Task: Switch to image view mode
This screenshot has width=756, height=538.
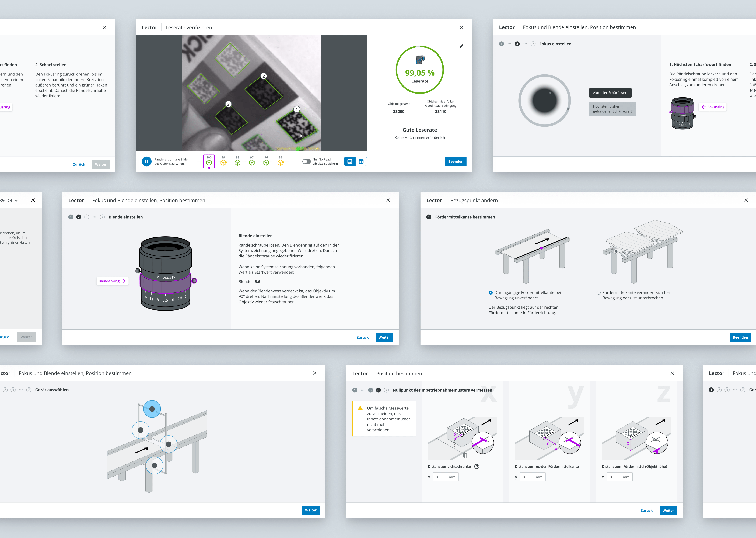Action: 349,161
